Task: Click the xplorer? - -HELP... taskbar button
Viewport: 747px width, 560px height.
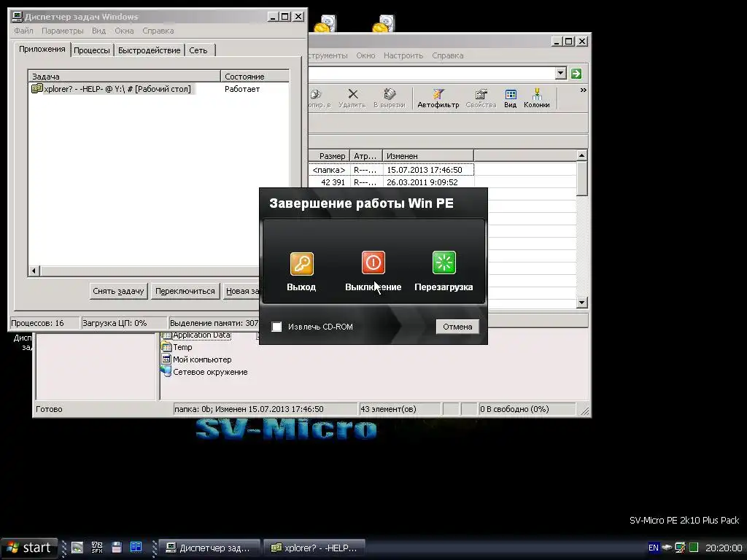Action: 314,548
